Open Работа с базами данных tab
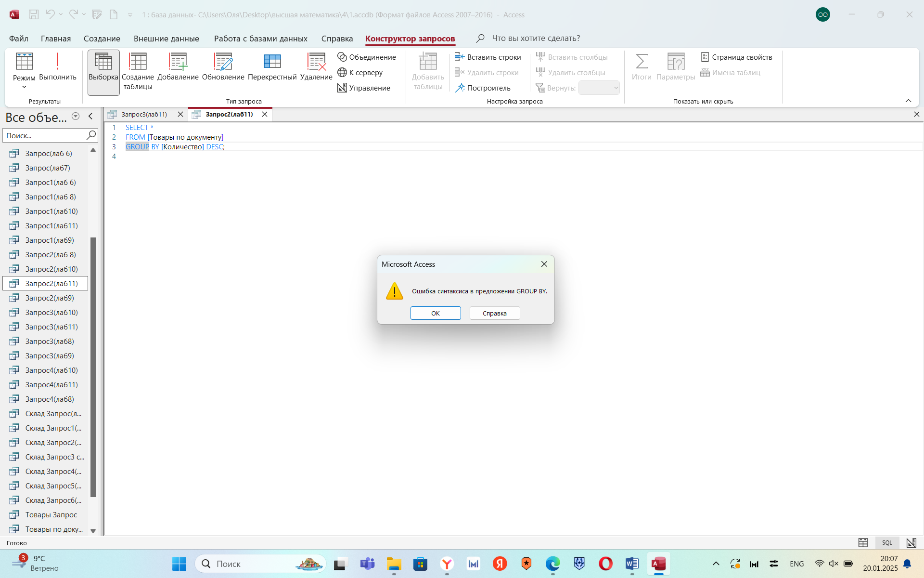This screenshot has height=578, width=924. [x=261, y=39]
